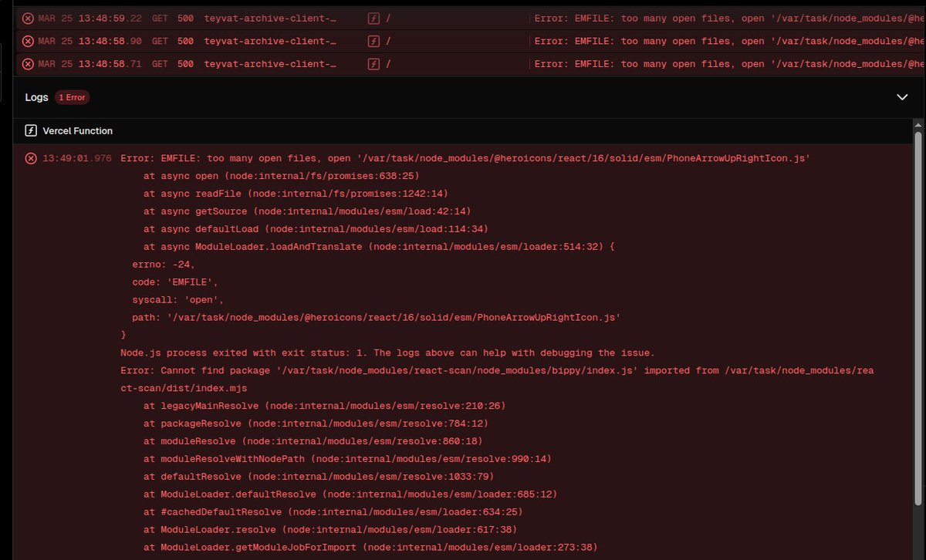Select the Vercel Function icon in the Logs header
Screen dimensions: 926x560
click(x=31, y=130)
